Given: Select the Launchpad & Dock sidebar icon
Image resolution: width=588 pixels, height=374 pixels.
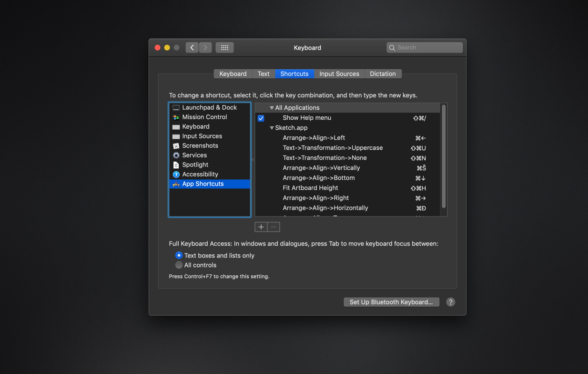Looking at the screenshot, I should [x=176, y=107].
